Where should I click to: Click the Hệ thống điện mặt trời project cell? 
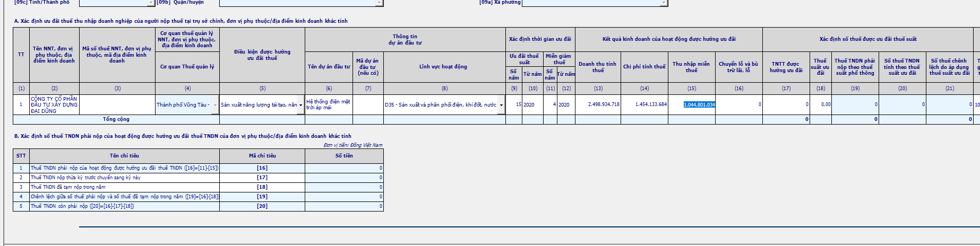328,105
